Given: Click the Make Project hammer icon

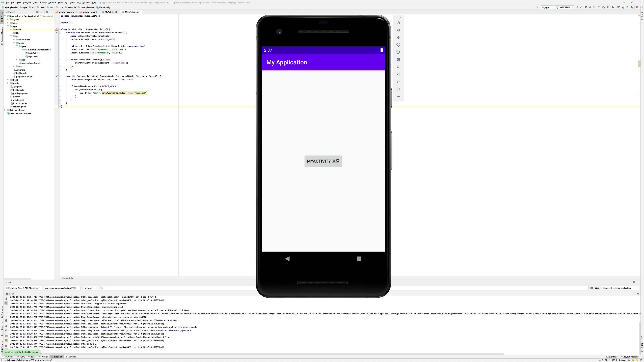Looking at the screenshot, I should (x=537, y=7).
